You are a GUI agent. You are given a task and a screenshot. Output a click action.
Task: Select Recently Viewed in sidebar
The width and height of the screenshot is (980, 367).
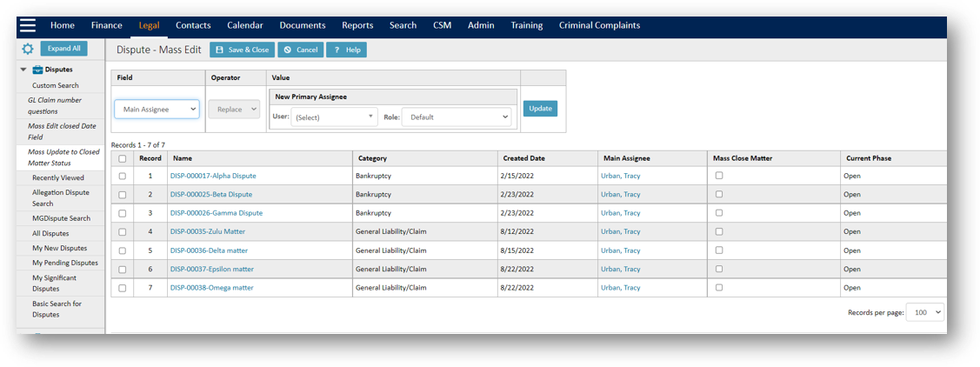[58, 177]
